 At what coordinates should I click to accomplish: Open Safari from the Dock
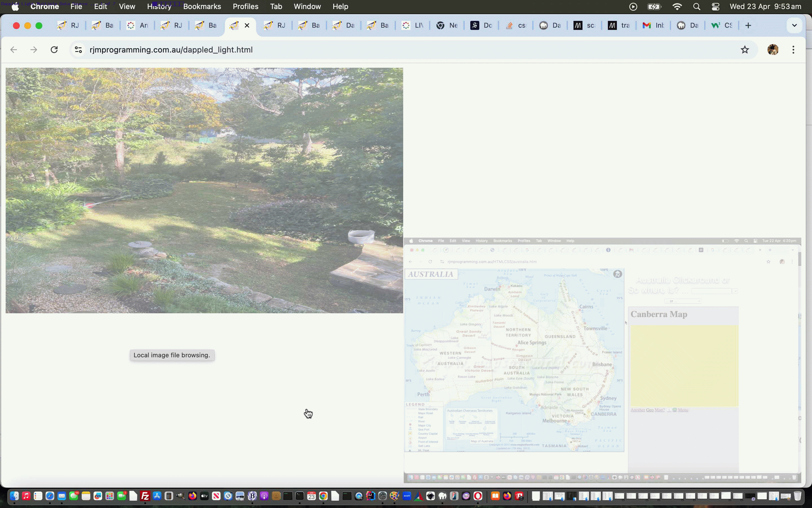pos(50,496)
